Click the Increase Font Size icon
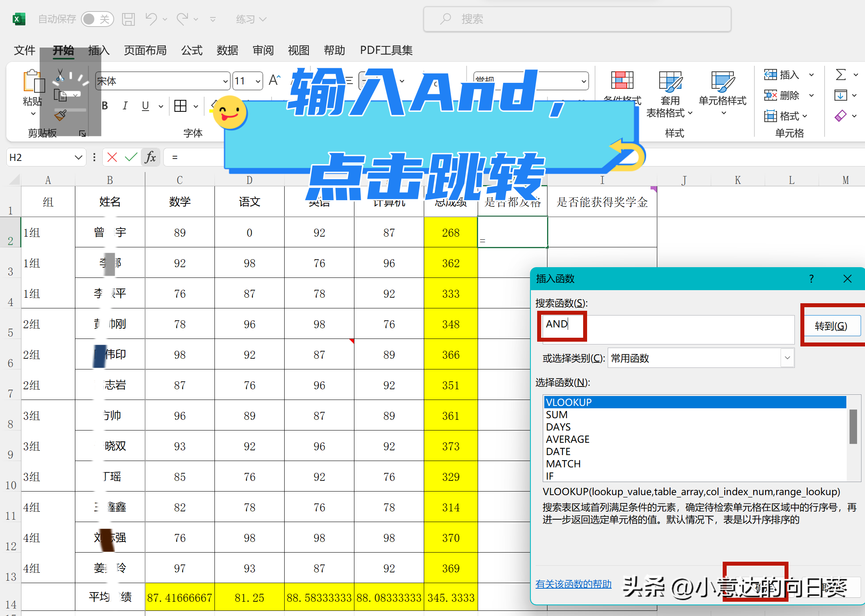The image size is (865, 616). [274, 80]
